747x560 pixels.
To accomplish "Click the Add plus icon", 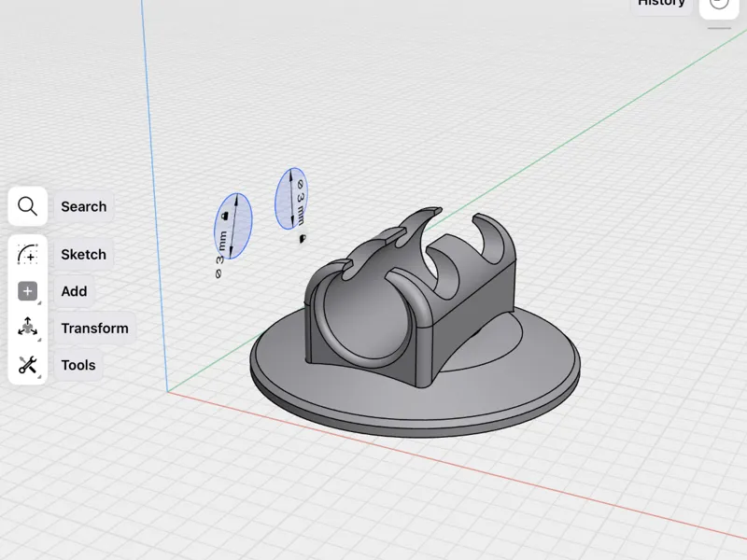I will tap(28, 291).
